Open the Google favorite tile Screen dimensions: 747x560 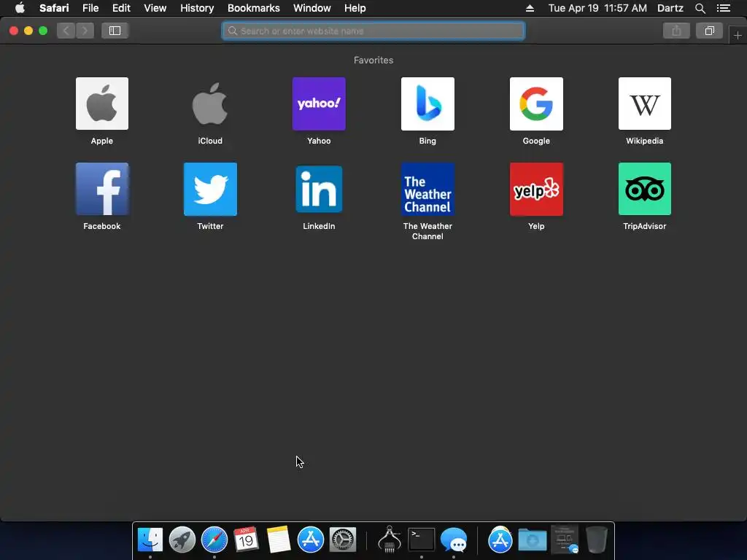(x=536, y=104)
